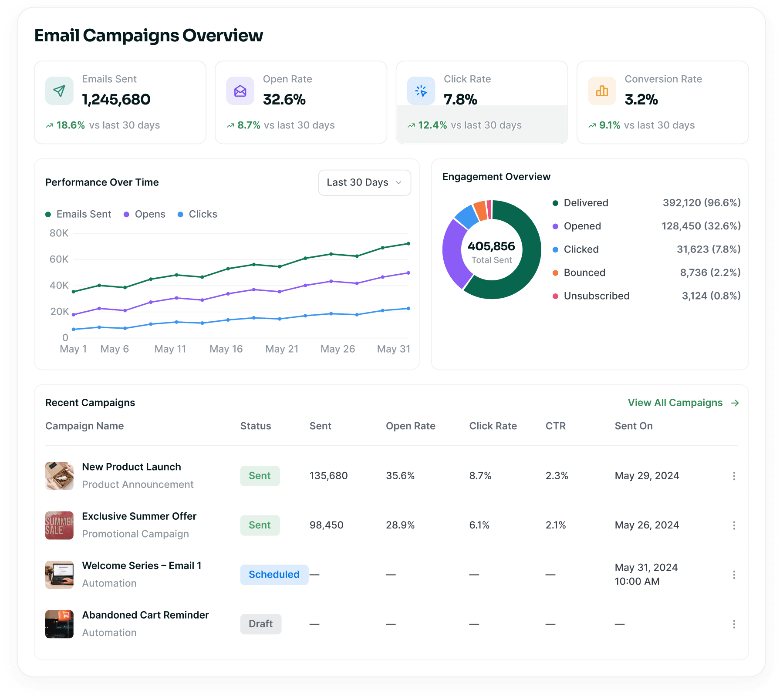Click the Click Rate cursor icon
Screen dimensions: 783x700
pos(421,91)
